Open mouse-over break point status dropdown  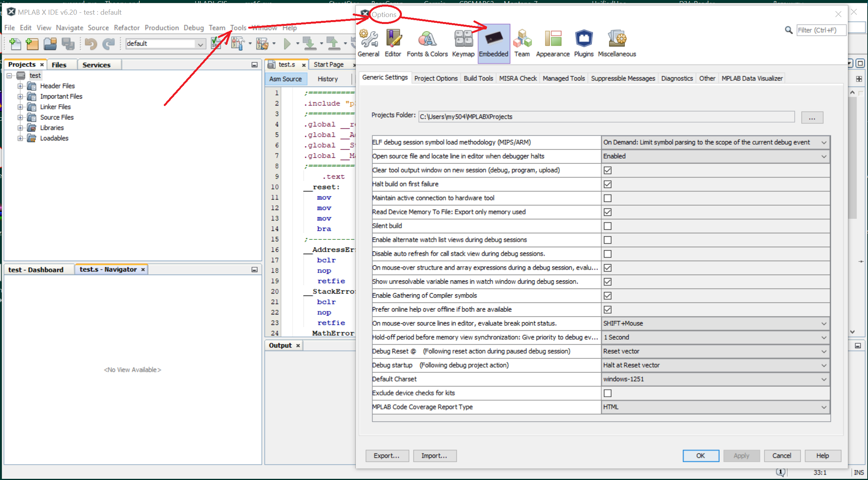(x=715, y=323)
